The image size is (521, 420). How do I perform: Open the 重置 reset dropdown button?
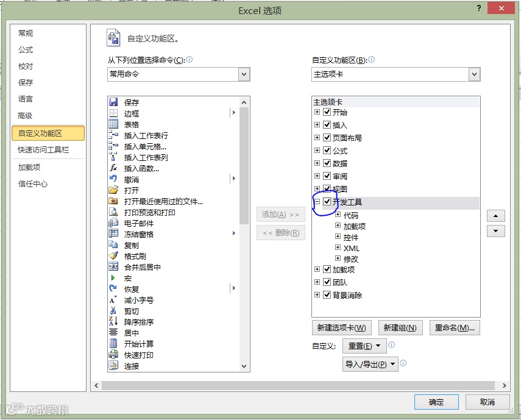click(x=364, y=346)
